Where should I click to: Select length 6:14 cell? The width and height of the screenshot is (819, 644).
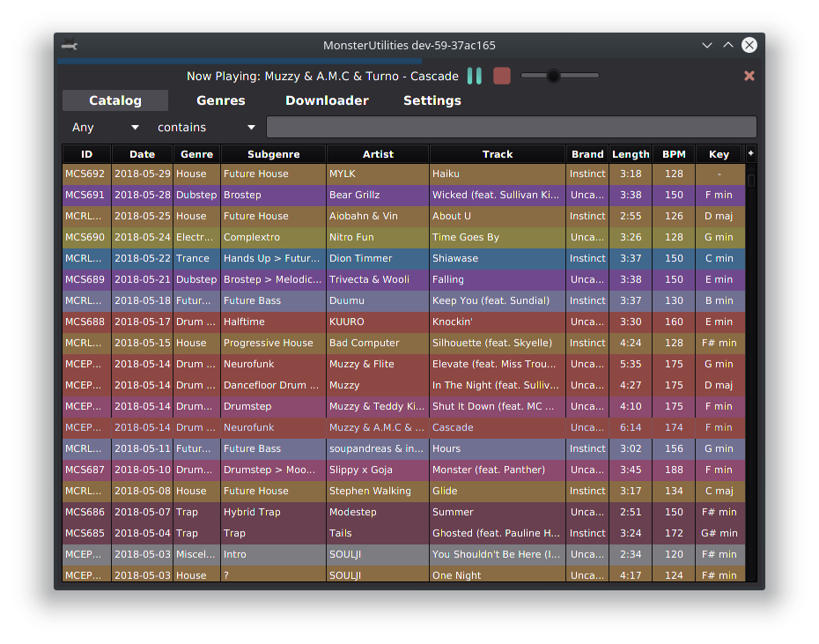pyautogui.click(x=631, y=427)
